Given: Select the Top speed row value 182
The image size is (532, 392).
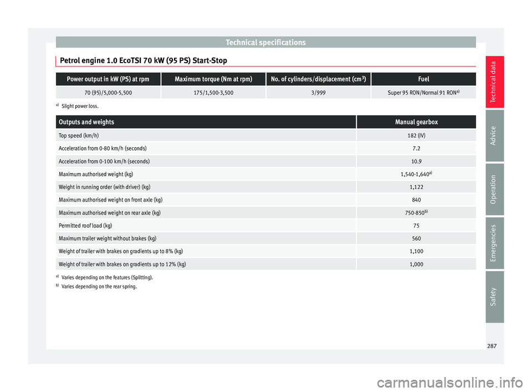Looking at the screenshot, I should tap(416, 136).
